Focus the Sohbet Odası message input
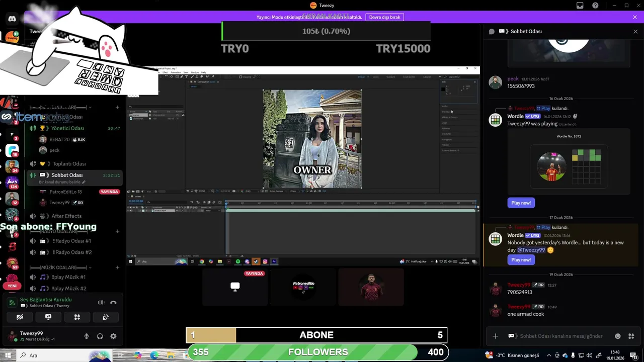644x362 pixels. (561, 336)
